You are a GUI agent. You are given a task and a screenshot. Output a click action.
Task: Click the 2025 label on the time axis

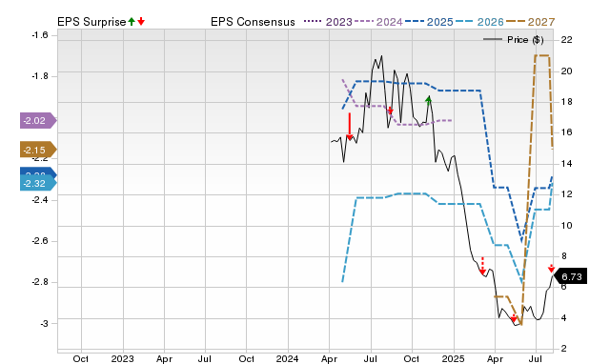(454, 358)
